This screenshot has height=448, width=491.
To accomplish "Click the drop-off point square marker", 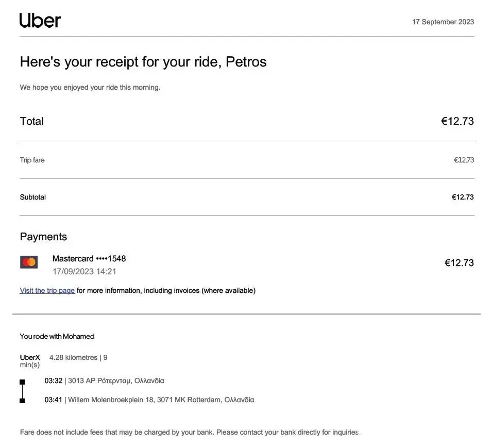I will [22, 401].
